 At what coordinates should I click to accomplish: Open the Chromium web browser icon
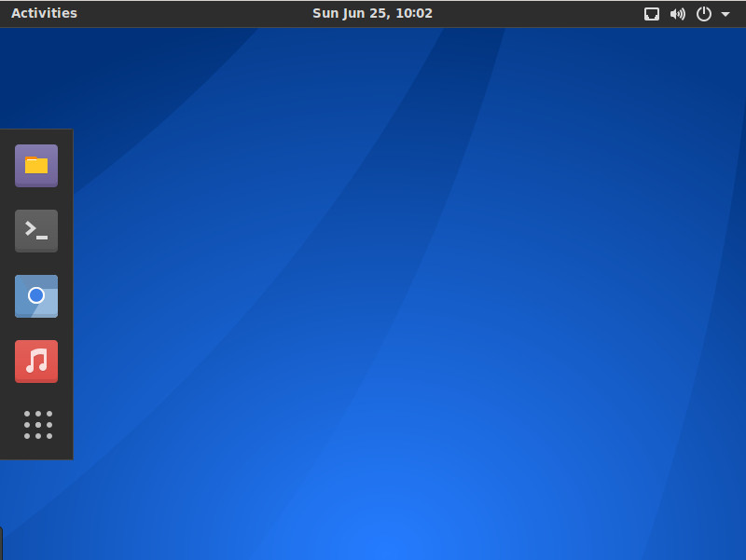click(x=36, y=296)
